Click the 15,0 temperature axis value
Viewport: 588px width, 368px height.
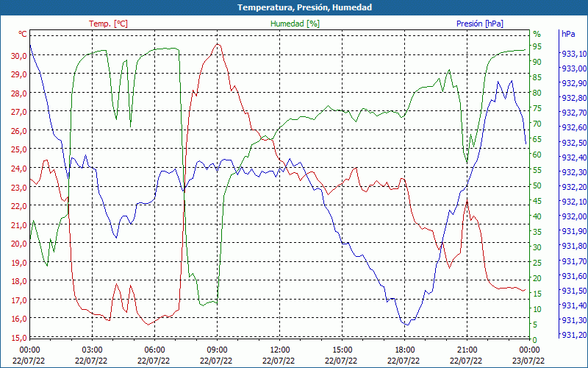19,337
